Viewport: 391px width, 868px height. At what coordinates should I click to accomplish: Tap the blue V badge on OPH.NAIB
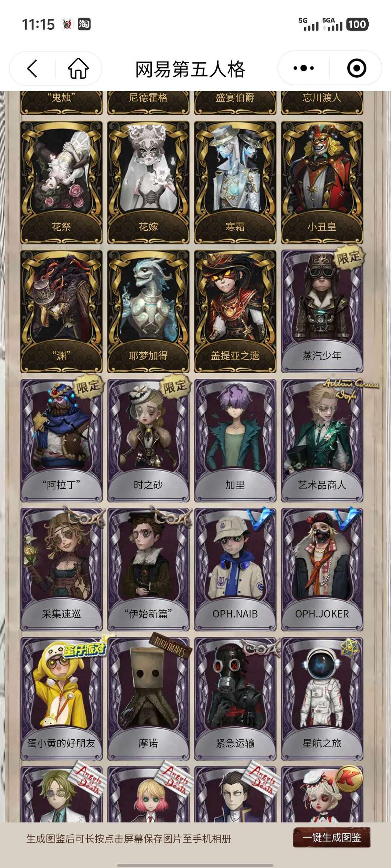[261, 518]
